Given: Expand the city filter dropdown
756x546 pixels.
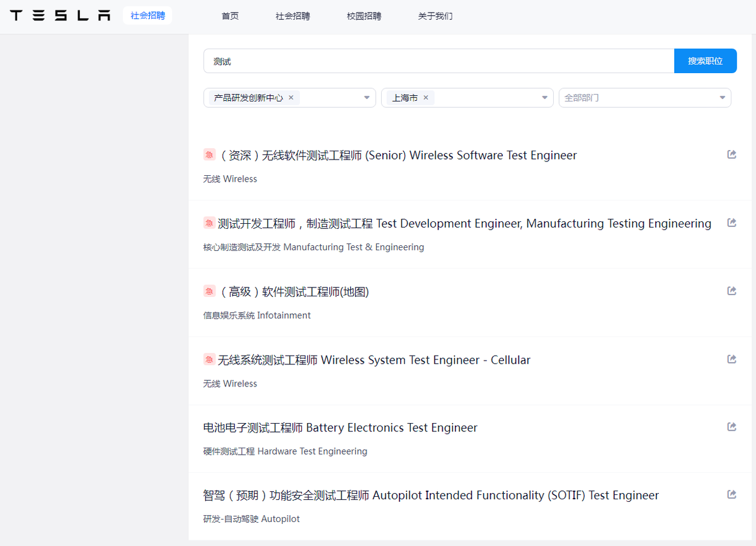Looking at the screenshot, I should point(544,98).
